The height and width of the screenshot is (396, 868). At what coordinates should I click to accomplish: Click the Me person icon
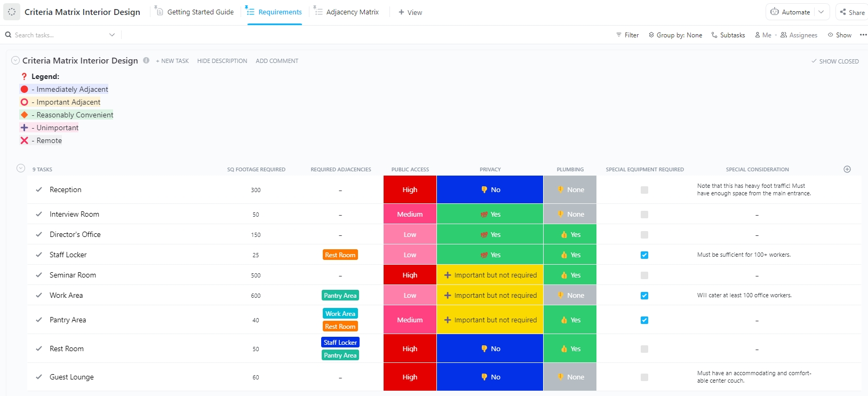click(758, 35)
